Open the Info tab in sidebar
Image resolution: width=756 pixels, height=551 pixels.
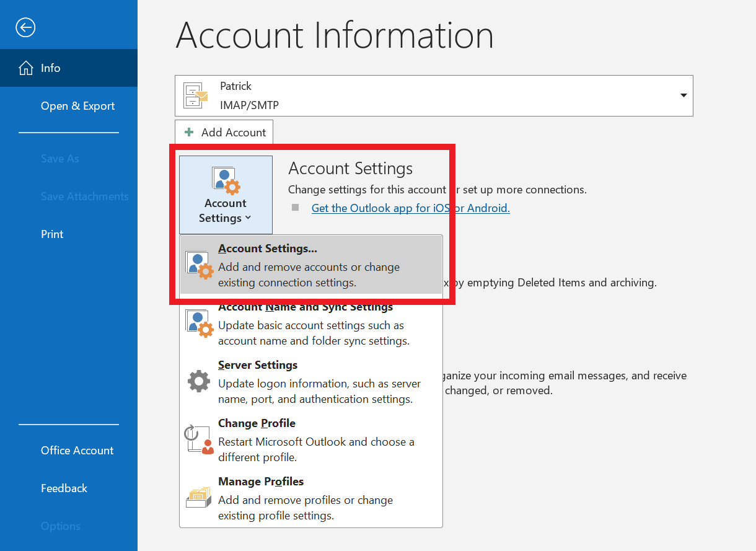69,68
